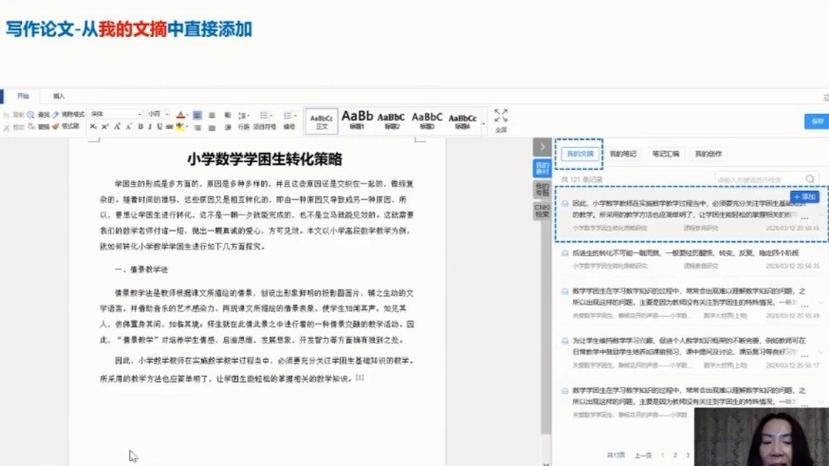Image resolution: width=829 pixels, height=466 pixels.
Task: Apply the 标题3 heading style
Action: [427, 121]
